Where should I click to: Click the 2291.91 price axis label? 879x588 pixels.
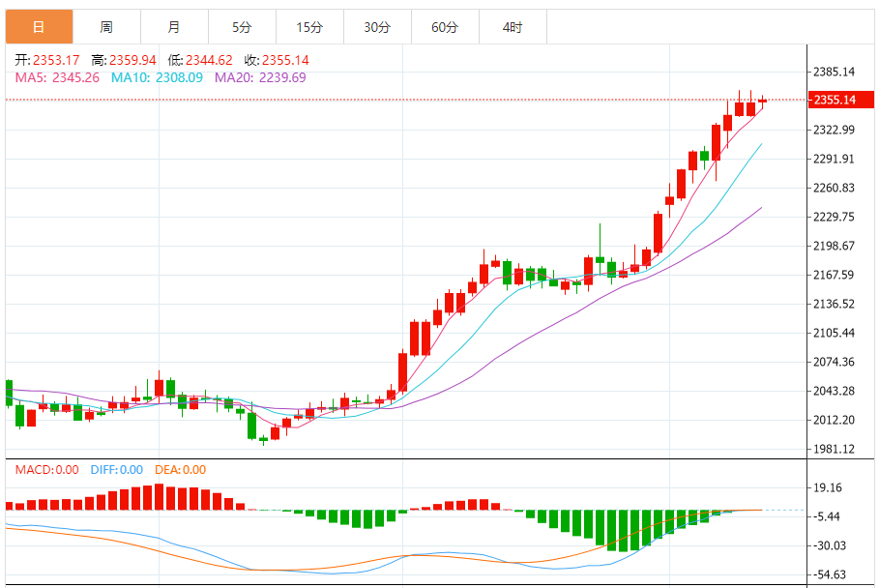pos(835,159)
